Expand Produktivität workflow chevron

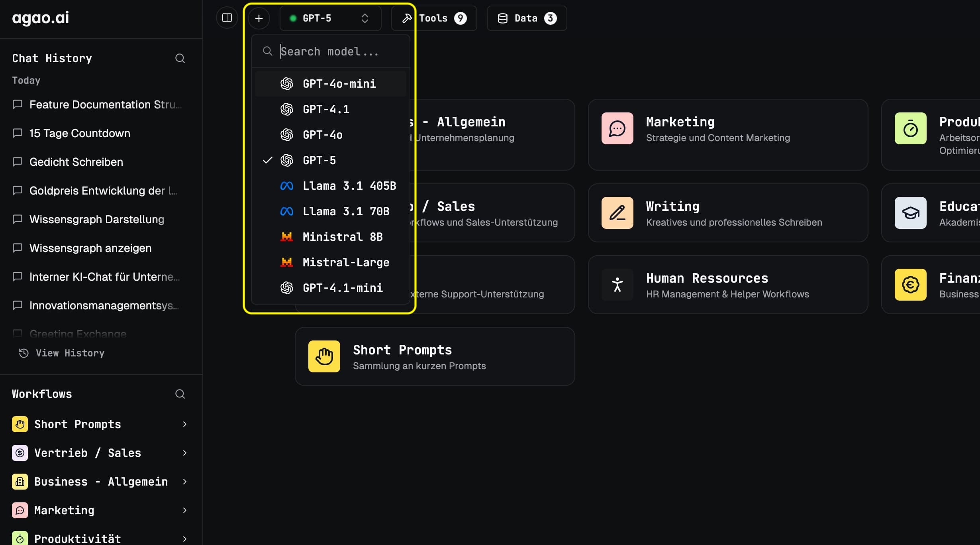(x=184, y=539)
